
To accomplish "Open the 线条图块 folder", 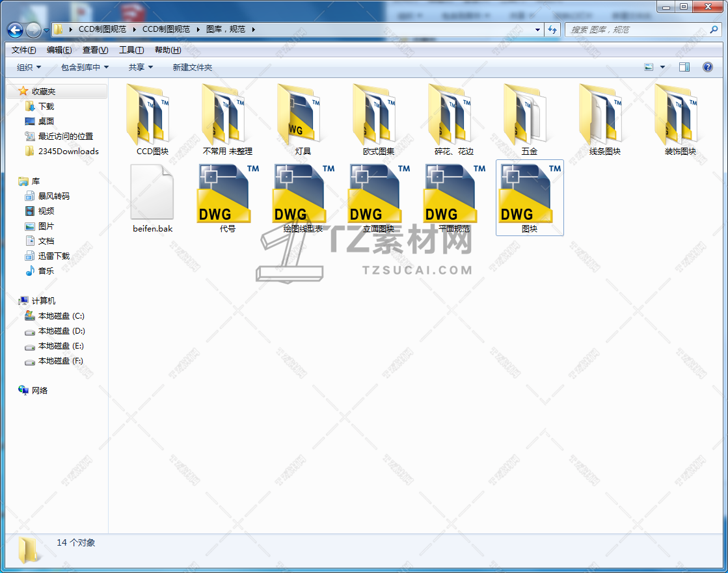I will pos(604,120).
